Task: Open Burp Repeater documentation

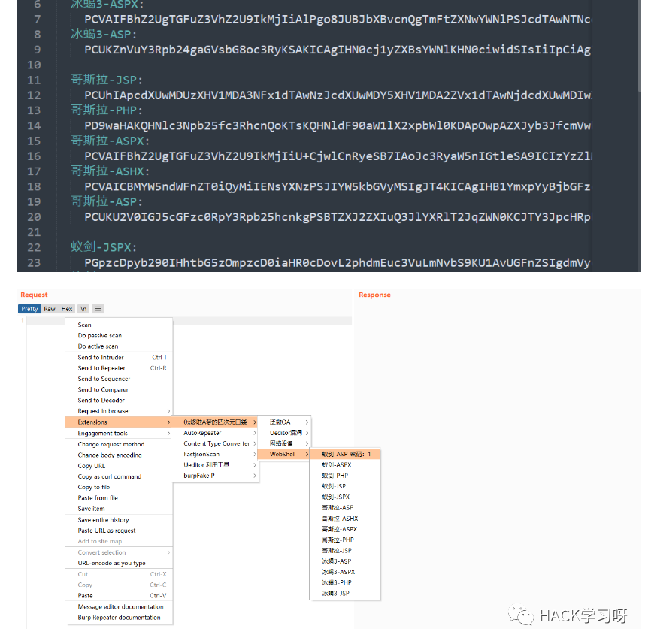Action: 119,618
